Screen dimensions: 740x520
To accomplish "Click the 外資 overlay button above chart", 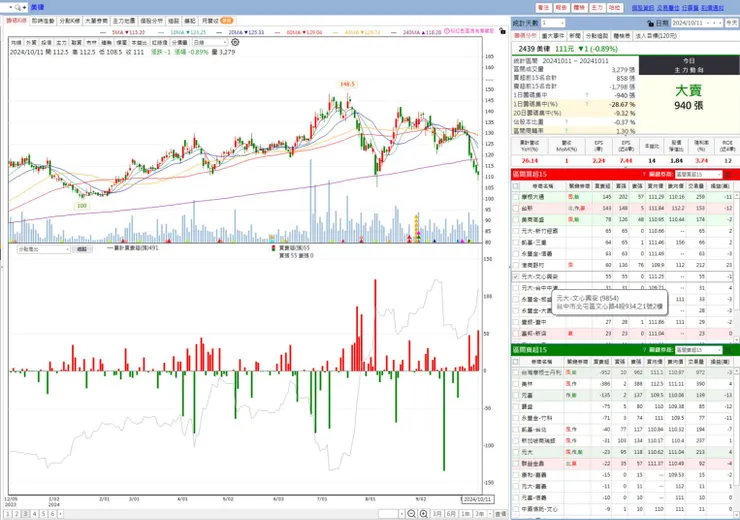I will [x=31, y=42].
